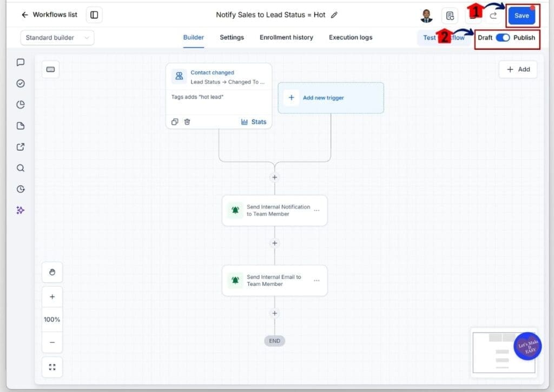Open the version history notes icon
Screen dimensions: 554x392
click(450, 16)
